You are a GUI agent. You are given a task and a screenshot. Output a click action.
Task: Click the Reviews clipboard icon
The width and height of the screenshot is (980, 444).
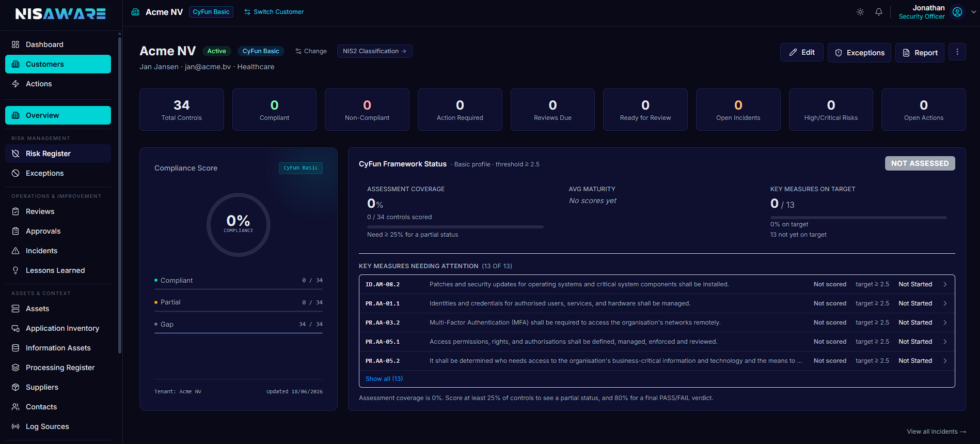(15, 211)
